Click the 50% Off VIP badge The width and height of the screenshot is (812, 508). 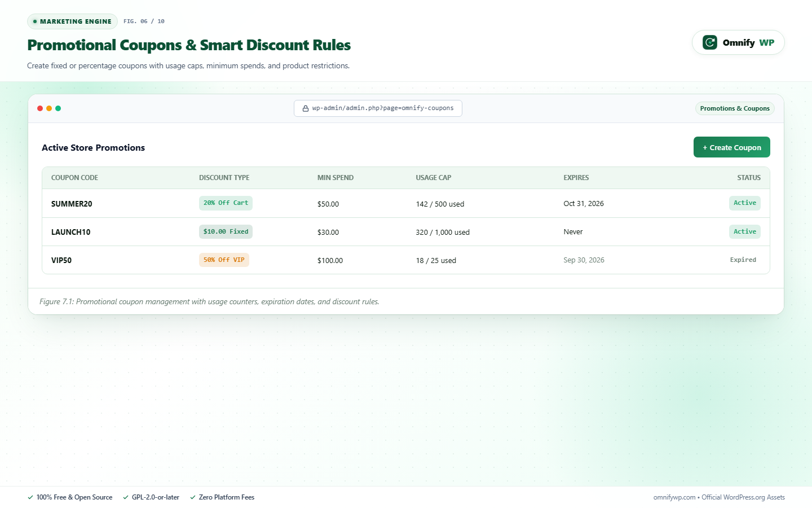pyautogui.click(x=224, y=260)
